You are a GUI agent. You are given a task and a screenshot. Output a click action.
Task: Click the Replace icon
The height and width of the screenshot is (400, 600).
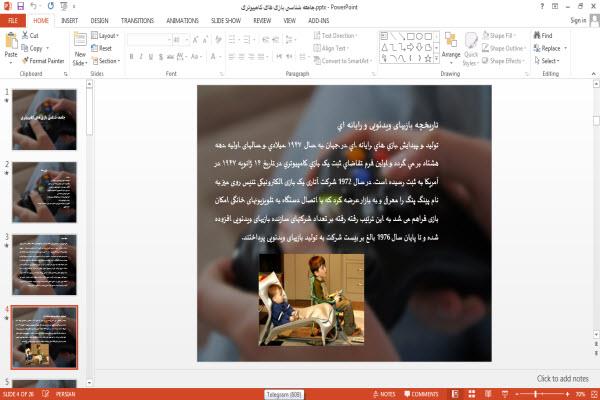pos(537,48)
